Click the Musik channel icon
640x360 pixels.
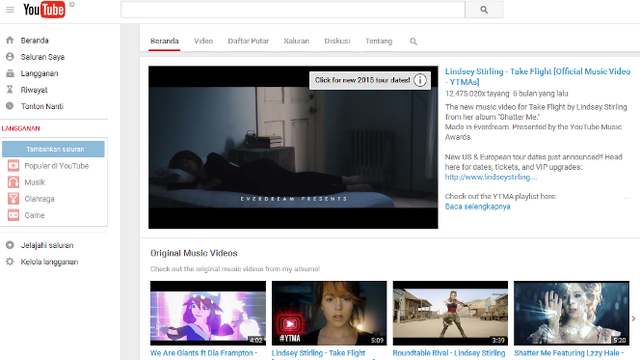point(13,182)
